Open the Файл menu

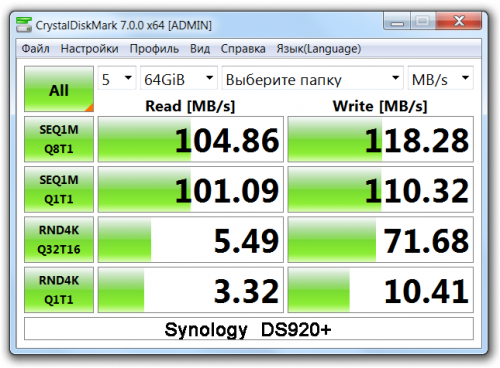coord(35,49)
